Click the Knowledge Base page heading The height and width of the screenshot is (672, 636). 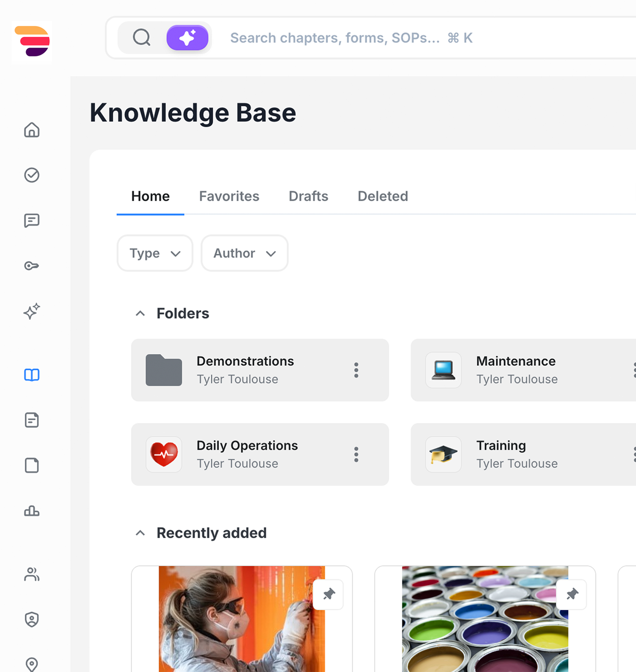(x=193, y=113)
